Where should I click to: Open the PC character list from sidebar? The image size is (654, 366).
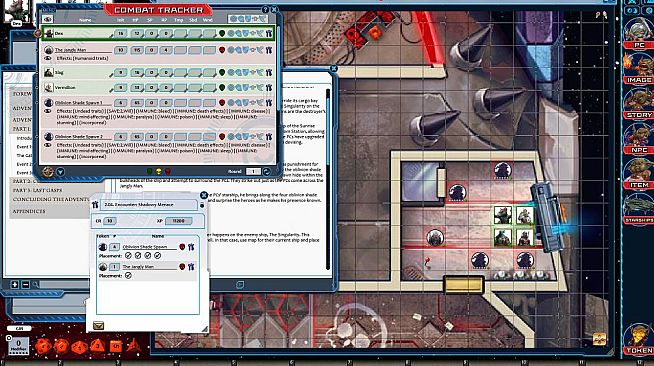point(639,34)
